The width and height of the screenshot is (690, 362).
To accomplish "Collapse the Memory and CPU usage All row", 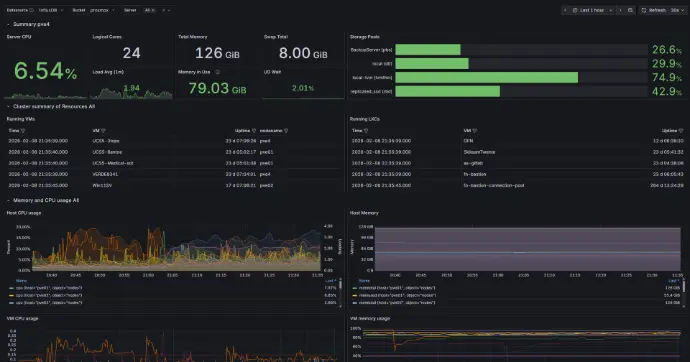I will 8,200.
